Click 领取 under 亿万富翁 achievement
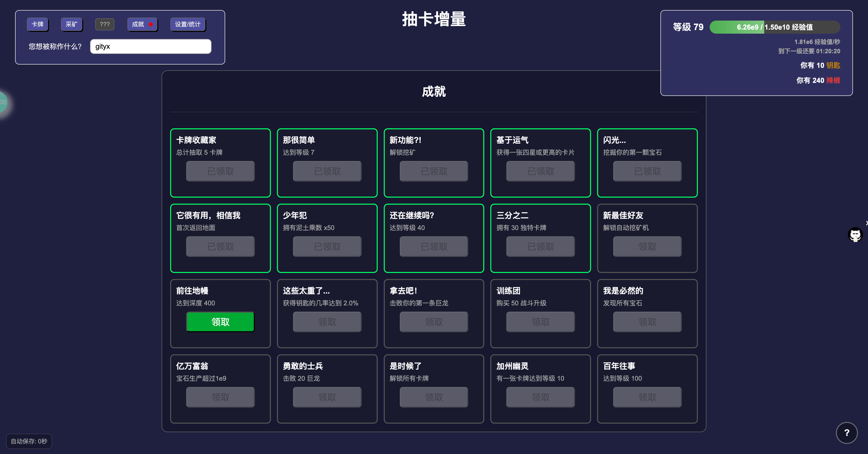 pyautogui.click(x=220, y=397)
